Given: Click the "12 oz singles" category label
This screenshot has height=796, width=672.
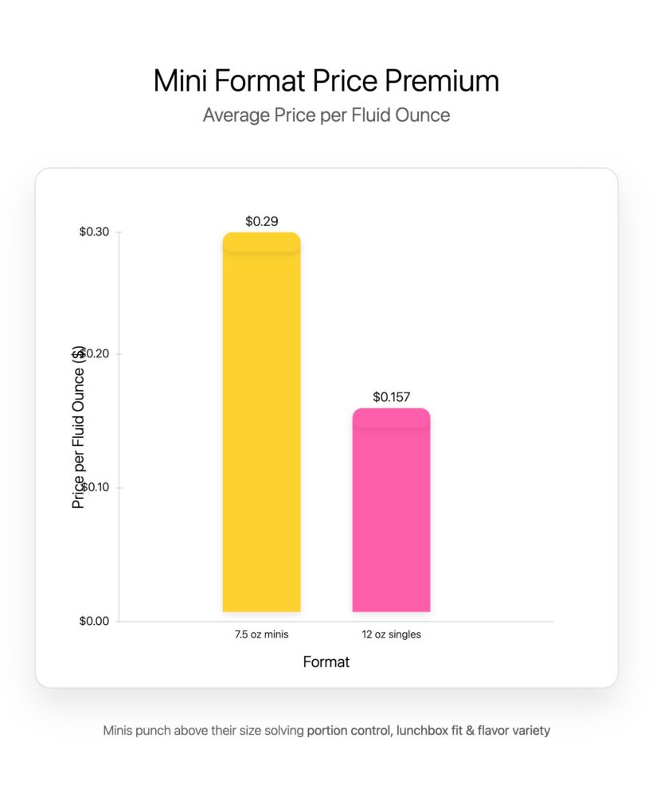Looking at the screenshot, I should [x=391, y=635].
